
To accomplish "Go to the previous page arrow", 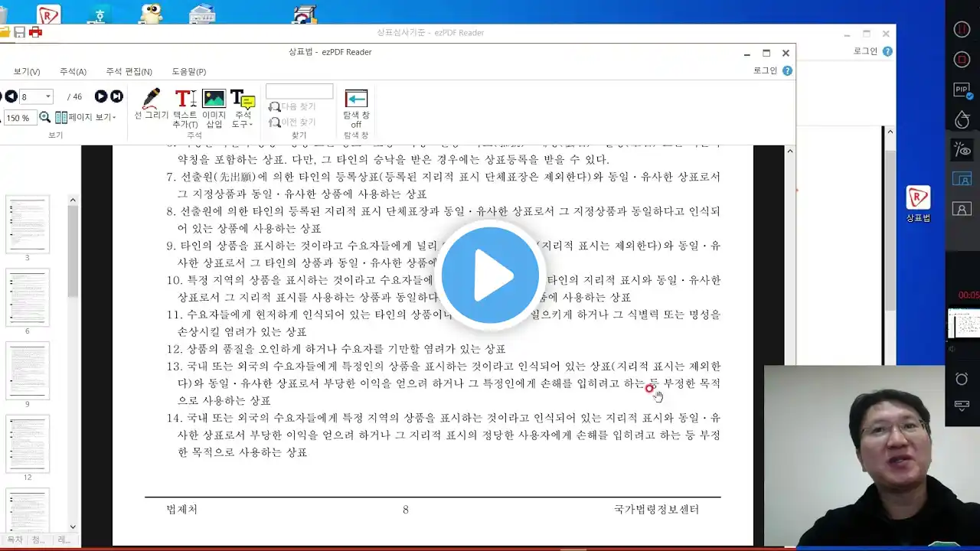I will pyautogui.click(x=11, y=96).
